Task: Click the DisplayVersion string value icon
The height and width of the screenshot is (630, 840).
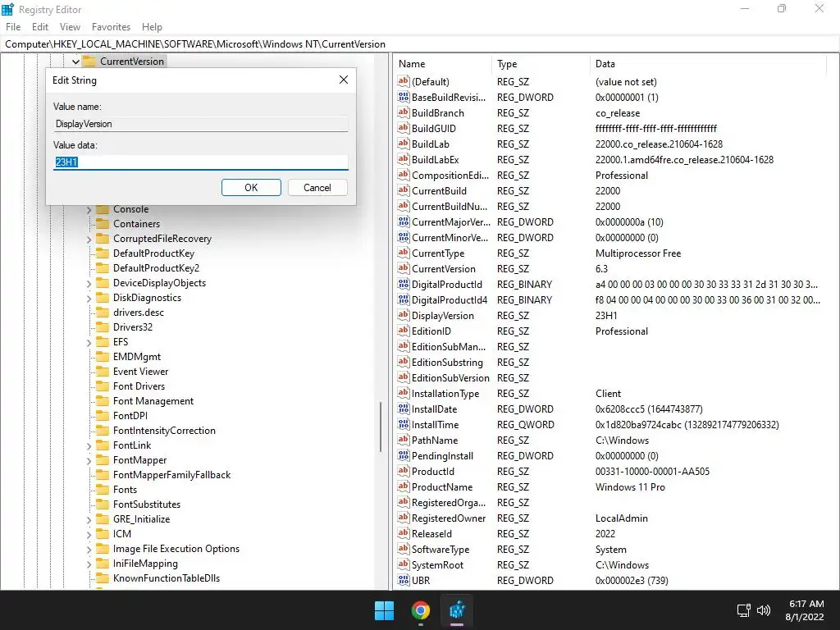Action: [404, 315]
